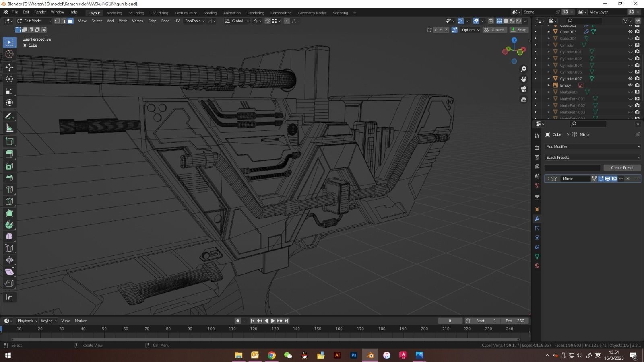Open the Physics properties tab
The width and height of the screenshot is (644, 362).
pyautogui.click(x=537, y=238)
